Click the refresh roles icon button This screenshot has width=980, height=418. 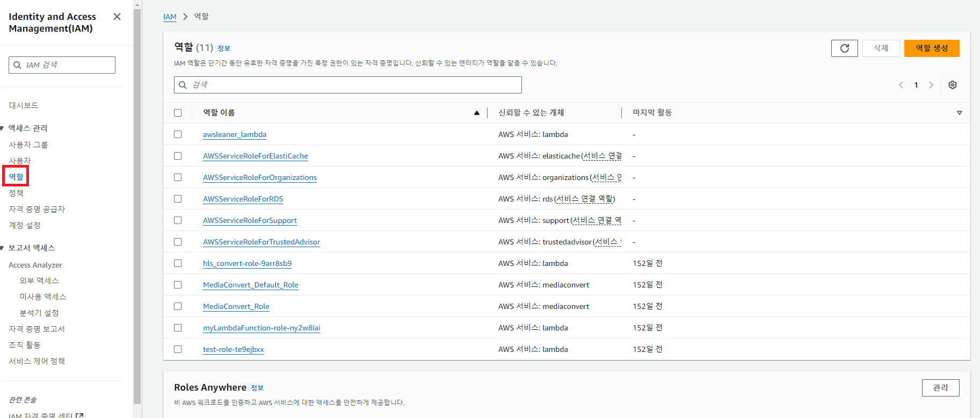coord(844,48)
